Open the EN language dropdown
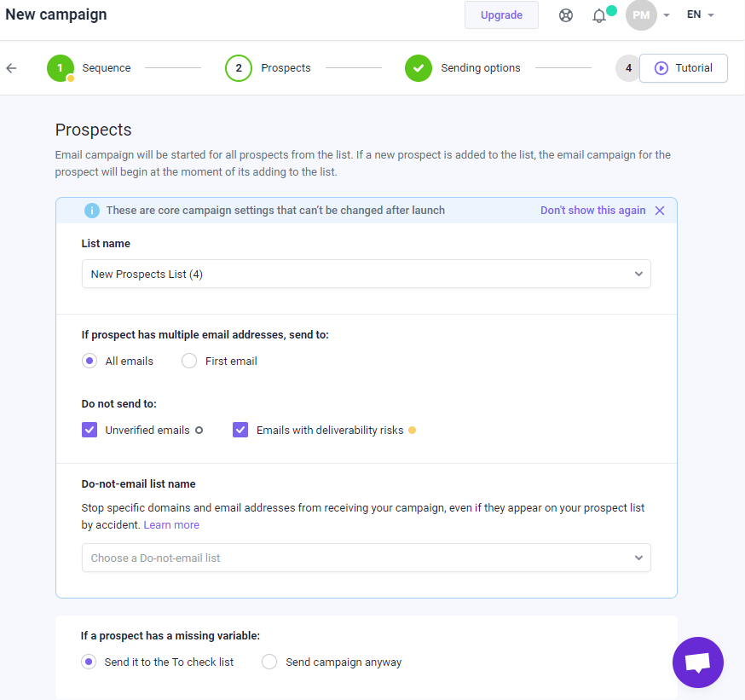 [x=701, y=14]
